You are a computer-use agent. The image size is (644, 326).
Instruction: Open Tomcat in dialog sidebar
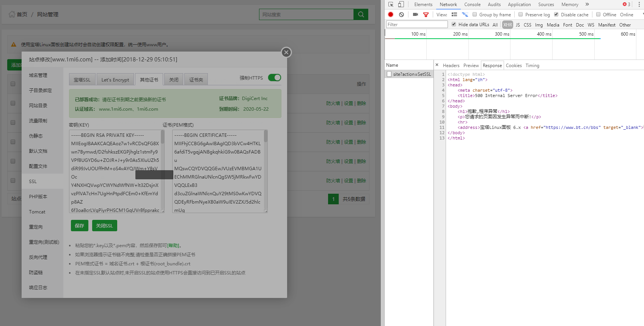[x=42, y=212]
